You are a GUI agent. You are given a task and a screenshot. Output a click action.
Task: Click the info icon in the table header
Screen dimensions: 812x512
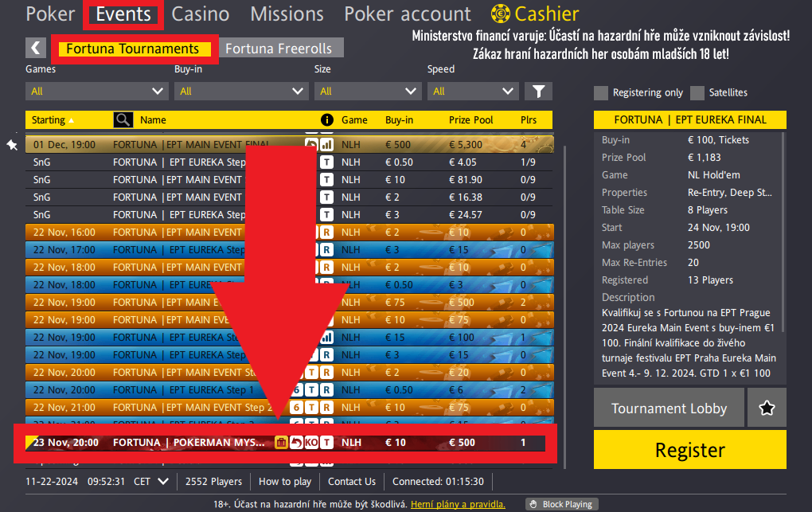click(x=326, y=119)
